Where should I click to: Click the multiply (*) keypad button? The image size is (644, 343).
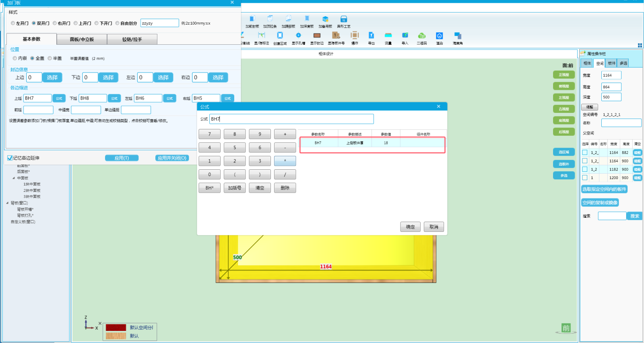285,161
